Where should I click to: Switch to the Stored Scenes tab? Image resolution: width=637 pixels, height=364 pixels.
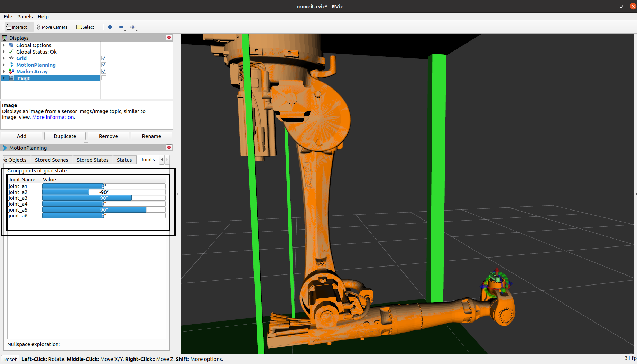click(x=52, y=160)
